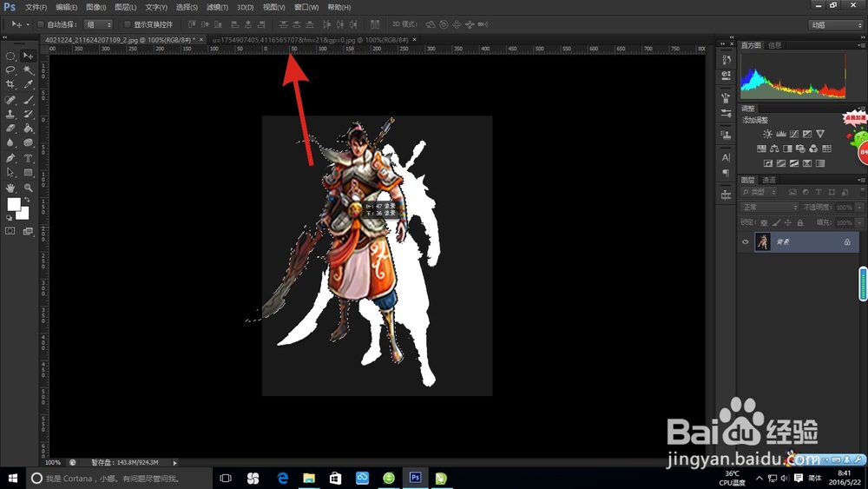The image size is (868, 489).
Task: Open the 滤镜(T) menu
Action: (x=217, y=7)
